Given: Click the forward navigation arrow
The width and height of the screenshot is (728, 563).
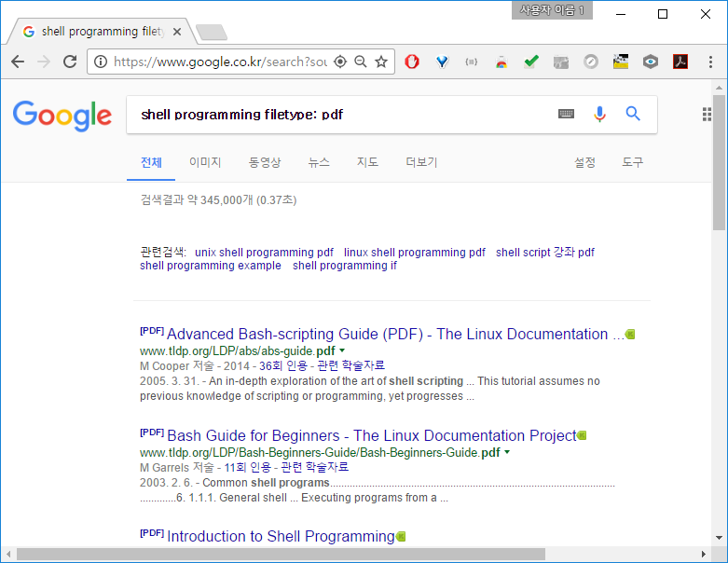Looking at the screenshot, I should 44,62.
